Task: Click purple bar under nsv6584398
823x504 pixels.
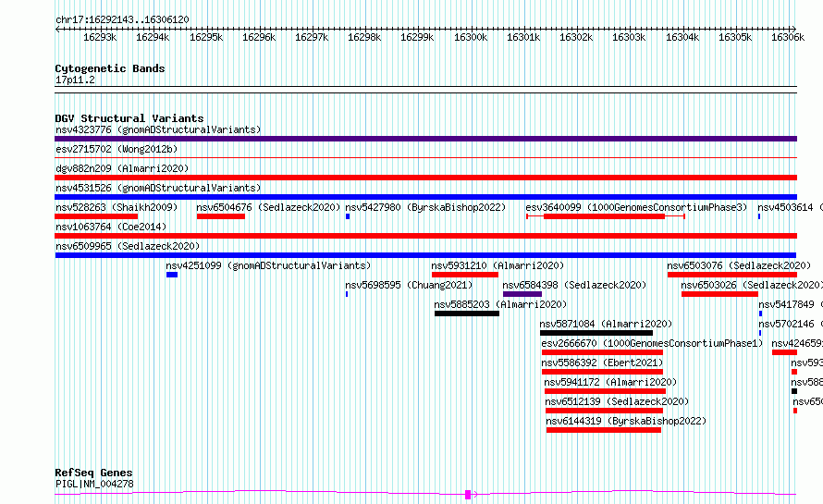Action: click(x=522, y=294)
